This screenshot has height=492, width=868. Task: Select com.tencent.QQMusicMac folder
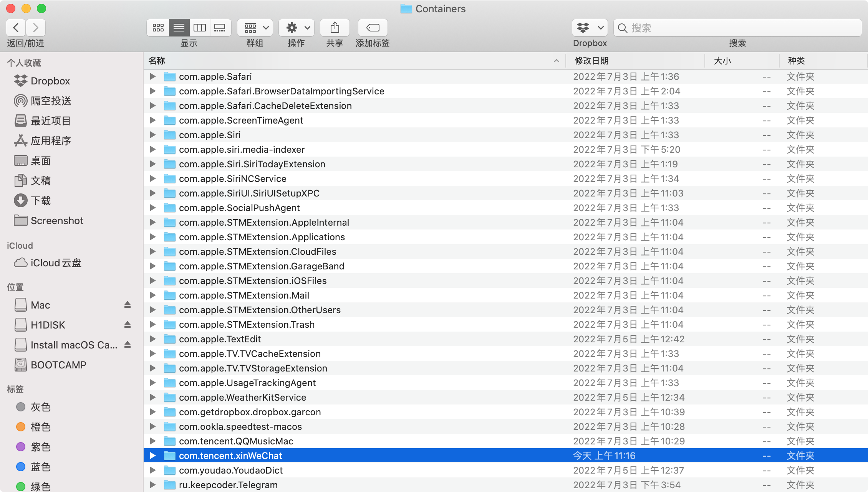pos(506,441)
